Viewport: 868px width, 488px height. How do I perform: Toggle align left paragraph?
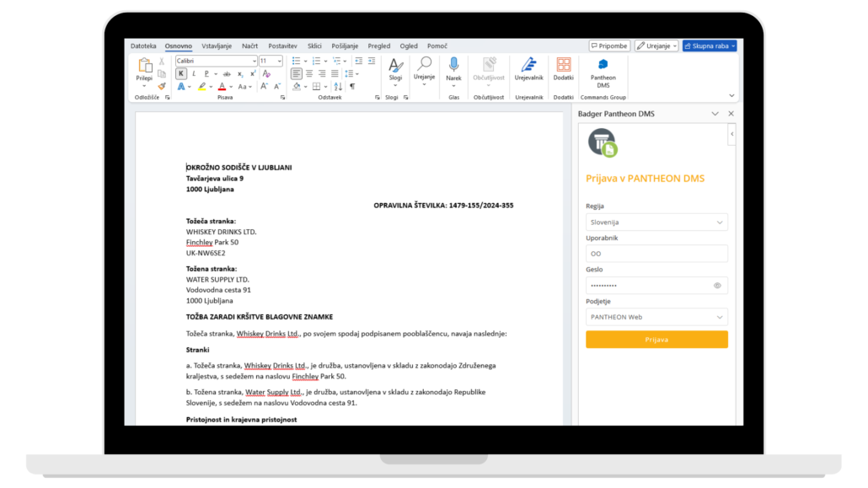[296, 73]
